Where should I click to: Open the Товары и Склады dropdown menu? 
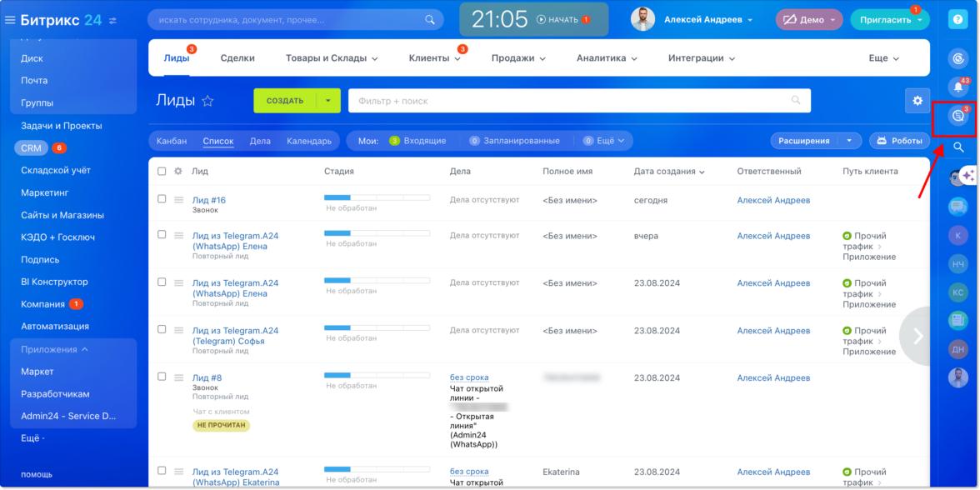pyautogui.click(x=332, y=58)
